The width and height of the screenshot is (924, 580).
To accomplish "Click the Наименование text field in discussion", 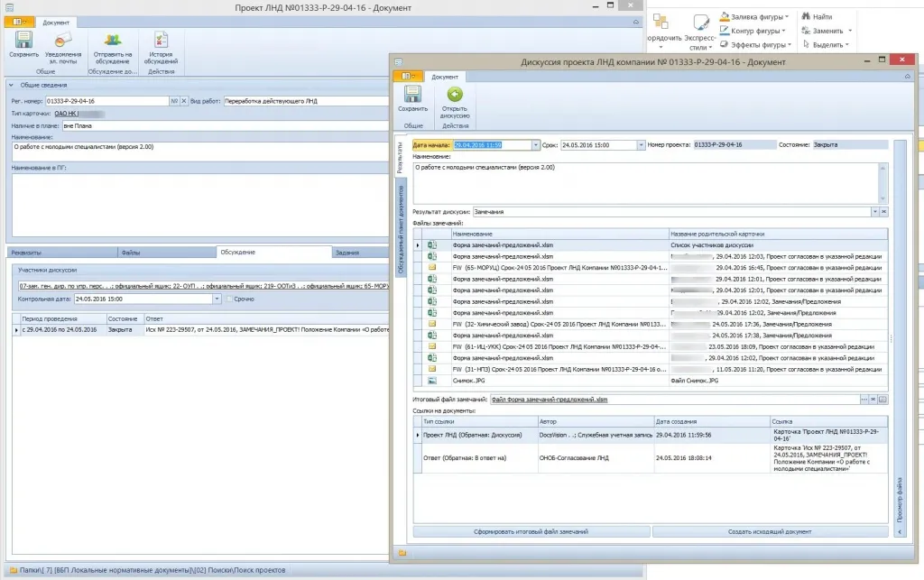I will (645, 182).
